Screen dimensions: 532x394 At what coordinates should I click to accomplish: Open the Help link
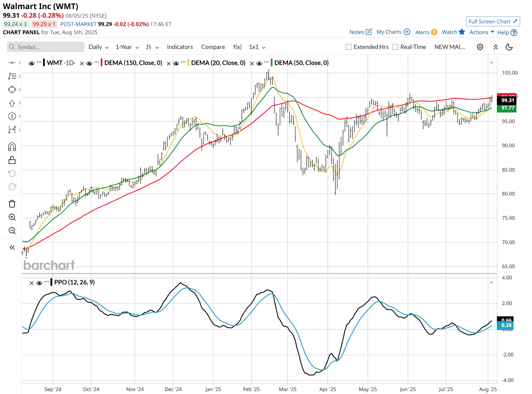point(503,33)
